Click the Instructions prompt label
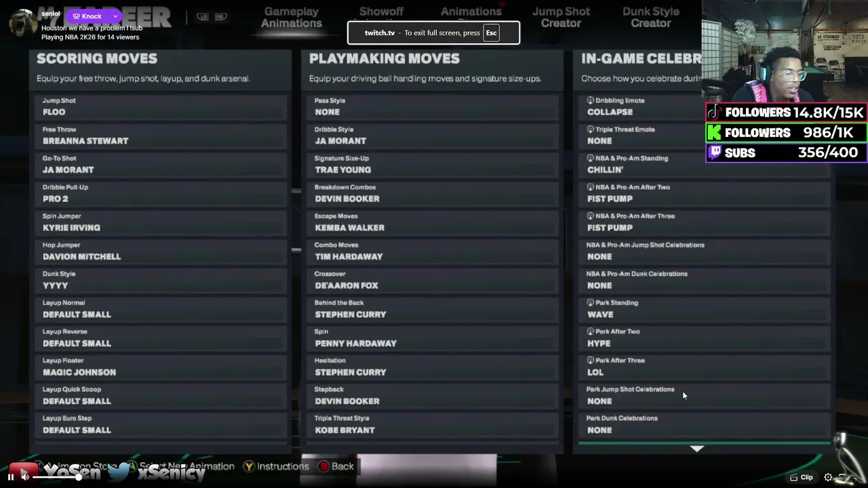Viewport: 868px width, 488px height. point(283,466)
